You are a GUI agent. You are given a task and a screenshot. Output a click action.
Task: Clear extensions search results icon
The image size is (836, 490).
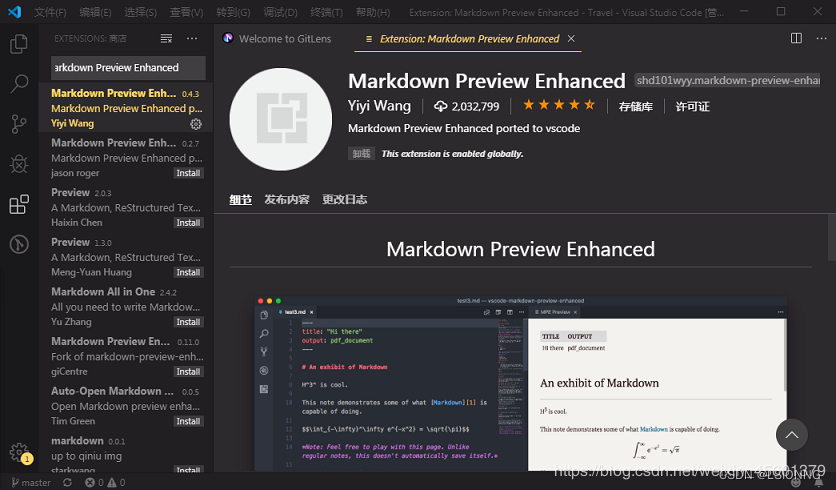[166, 38]
